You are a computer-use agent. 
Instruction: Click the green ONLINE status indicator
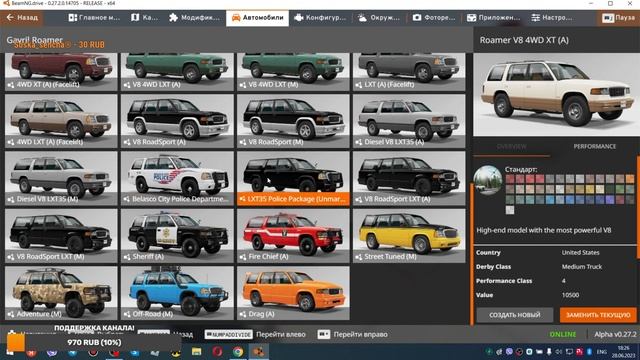563,334
